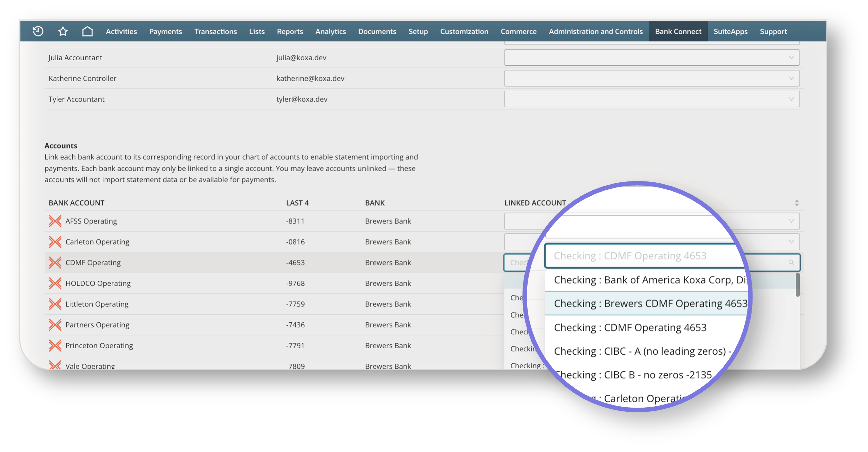Click the red X icon beside Princeton Operating

pos(55,345)
